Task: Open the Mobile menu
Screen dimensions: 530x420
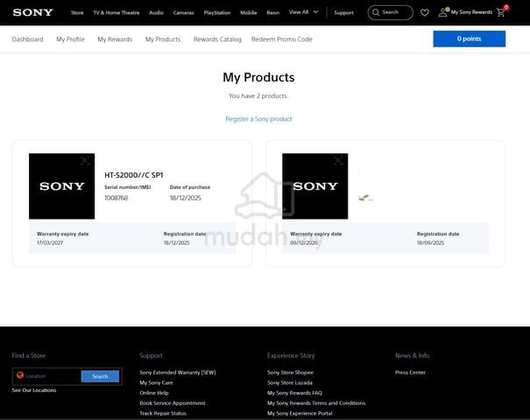Action: pyautogui.click(x=249, y=13)
